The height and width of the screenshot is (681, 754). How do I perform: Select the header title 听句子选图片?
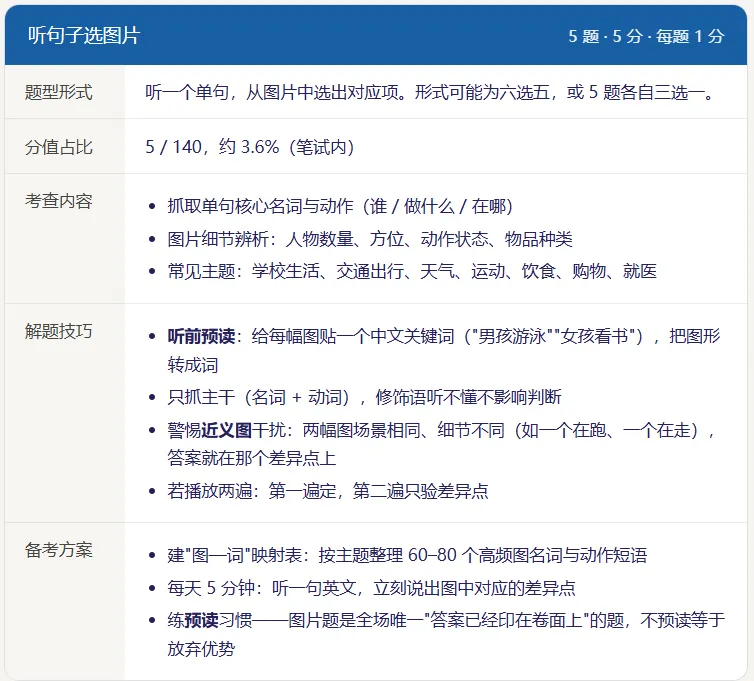coord(84,35)
